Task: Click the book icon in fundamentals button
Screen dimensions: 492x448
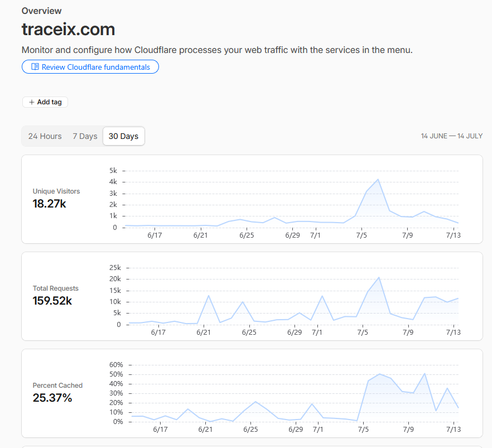Action: coord(35,67)
